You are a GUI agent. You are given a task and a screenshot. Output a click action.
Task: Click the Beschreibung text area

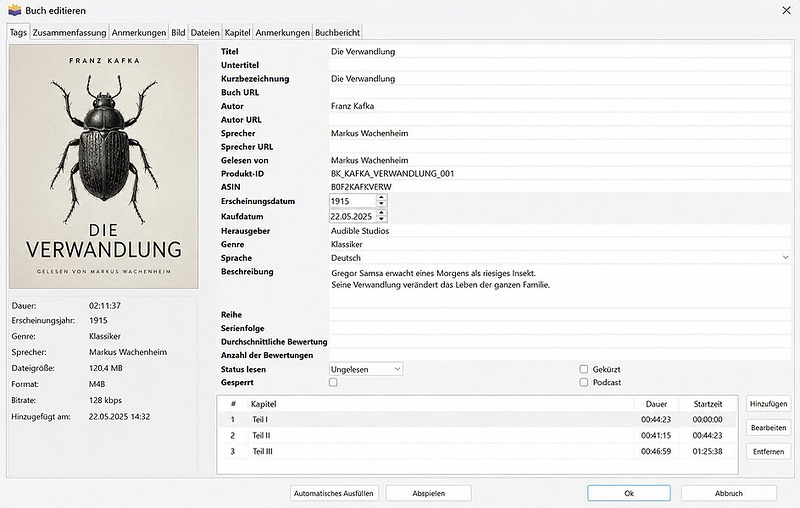(560, 286)
